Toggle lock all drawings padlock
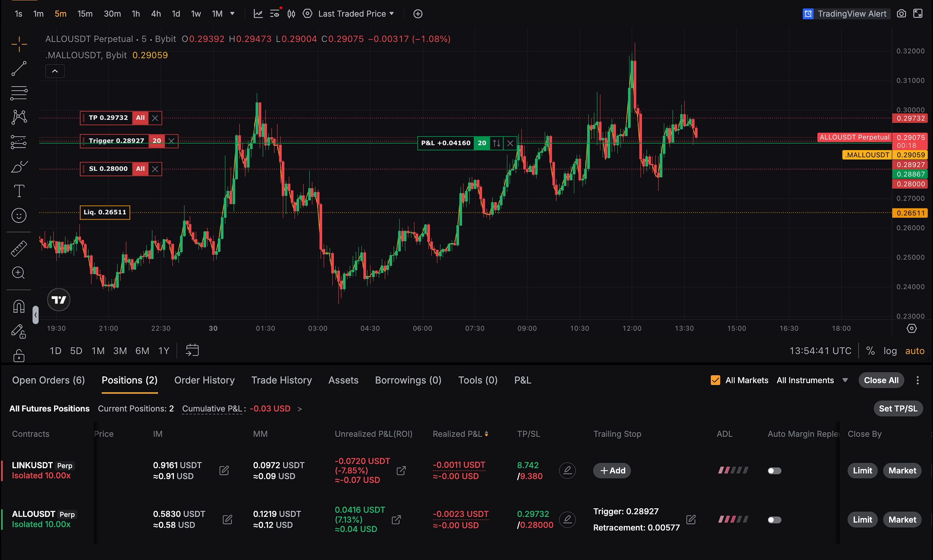This screenshot has width=933, height=560. [x=19, y=355]
